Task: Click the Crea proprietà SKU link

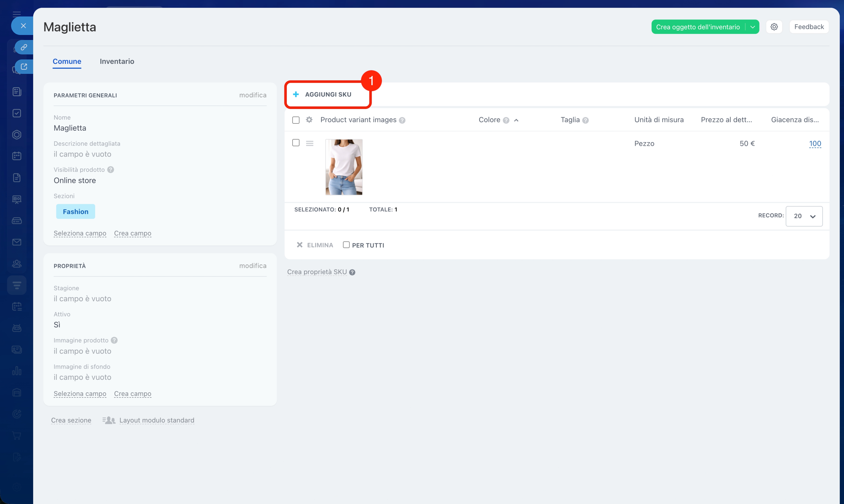Action: (317, 272)
